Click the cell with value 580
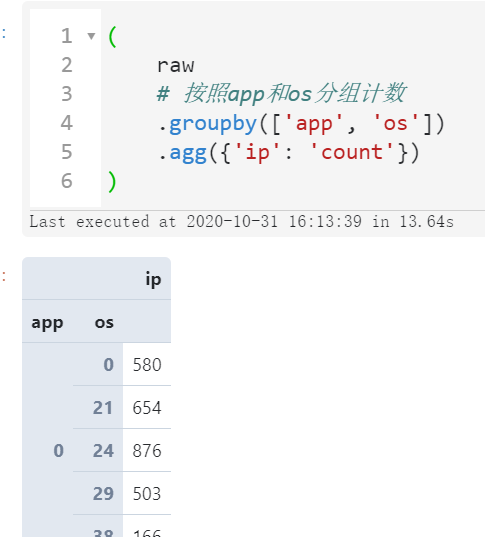The width and height of the screenshot is (485, 537). tap(147, 364)
